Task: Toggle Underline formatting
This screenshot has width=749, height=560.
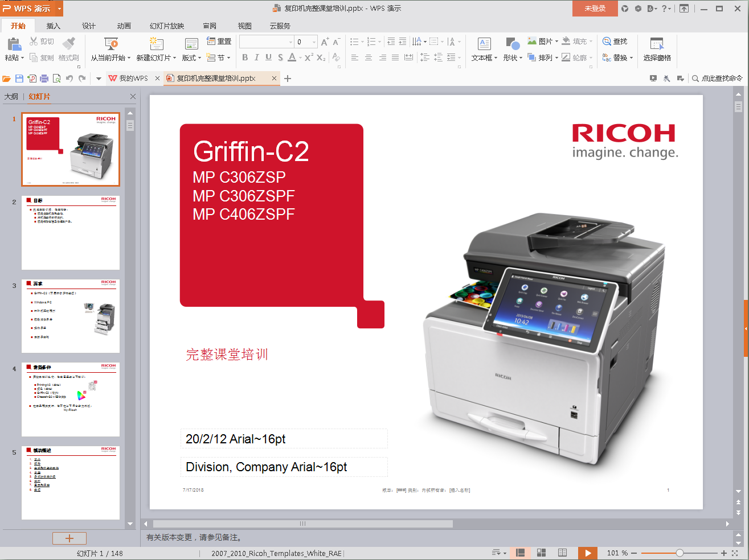Action: pyautogui.click(x=268, y=57)
